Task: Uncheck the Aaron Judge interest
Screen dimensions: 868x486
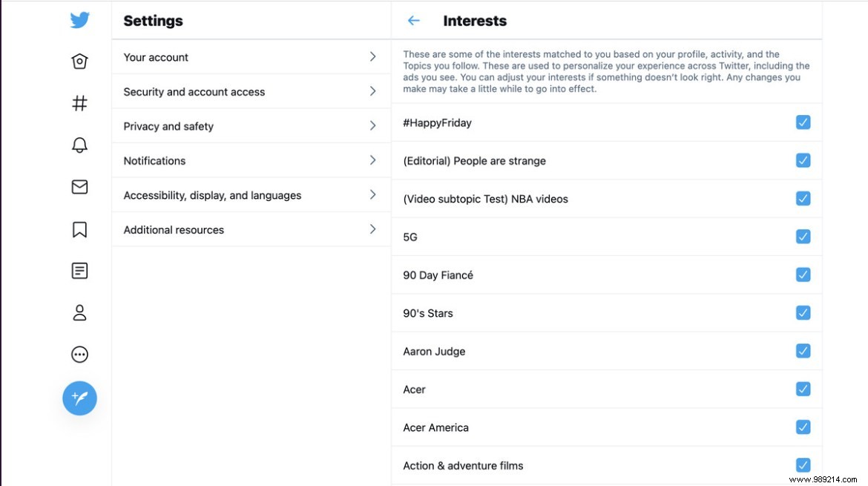Action: [803, 350]
